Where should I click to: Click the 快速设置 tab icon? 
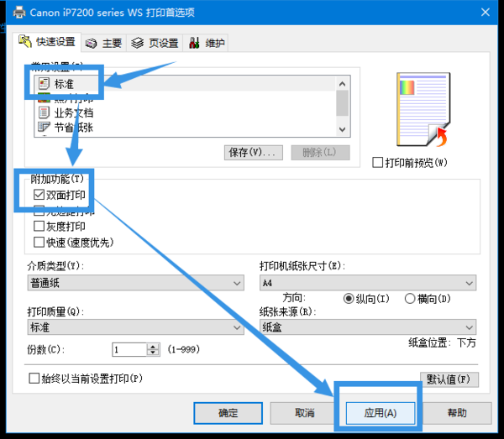[25, 41]
